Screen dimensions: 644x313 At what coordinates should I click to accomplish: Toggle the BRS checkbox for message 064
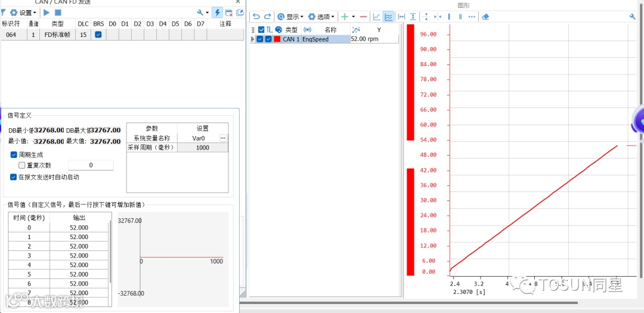pos(98,35)
